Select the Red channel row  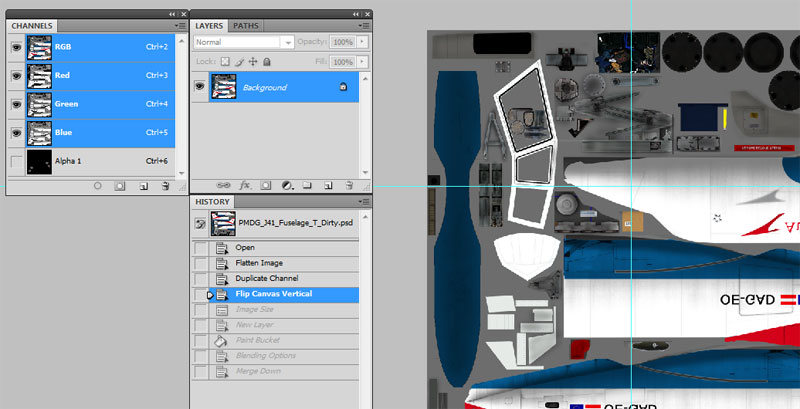coord(101,75)
